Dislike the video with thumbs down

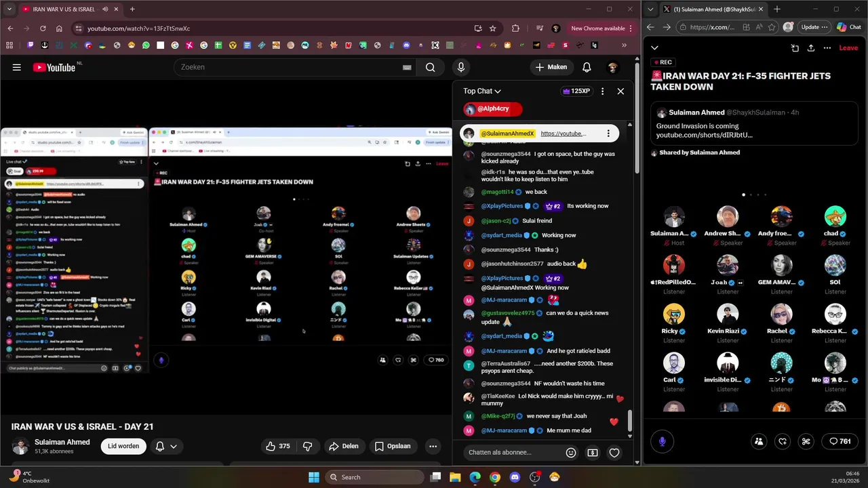tap(307, 446)
